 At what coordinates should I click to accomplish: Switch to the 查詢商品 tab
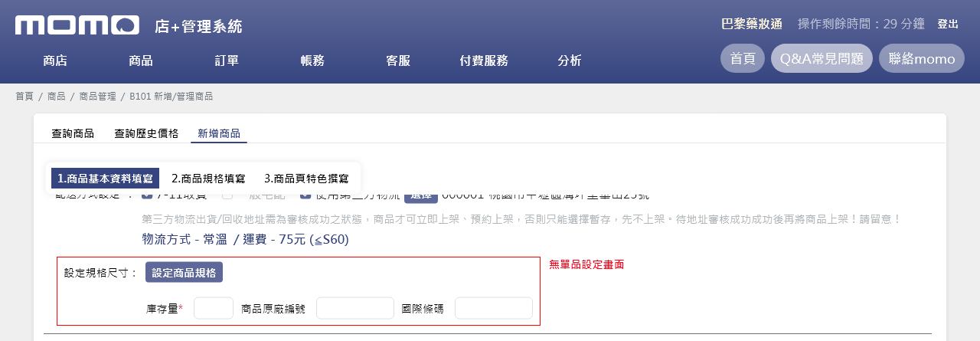pos(73,133)
